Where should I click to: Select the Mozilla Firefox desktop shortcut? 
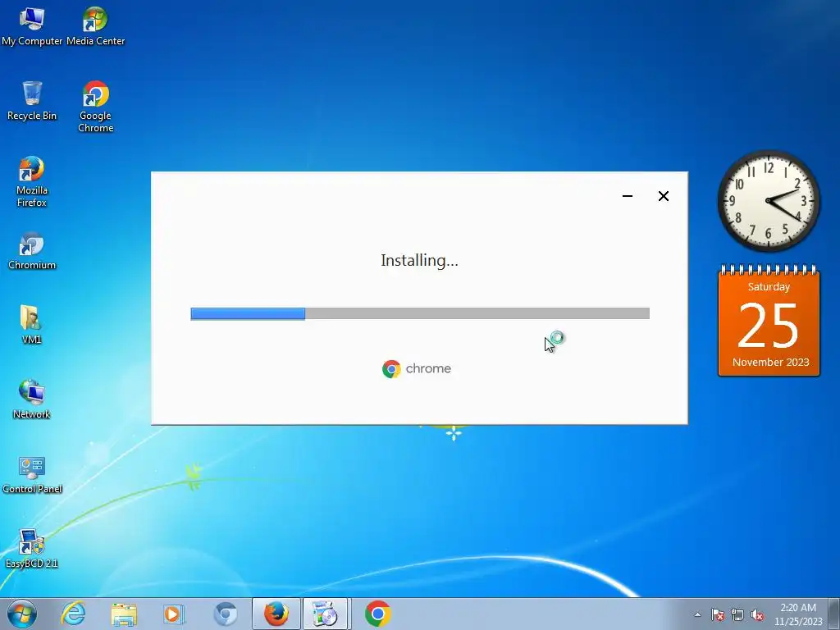pos(32,181)
